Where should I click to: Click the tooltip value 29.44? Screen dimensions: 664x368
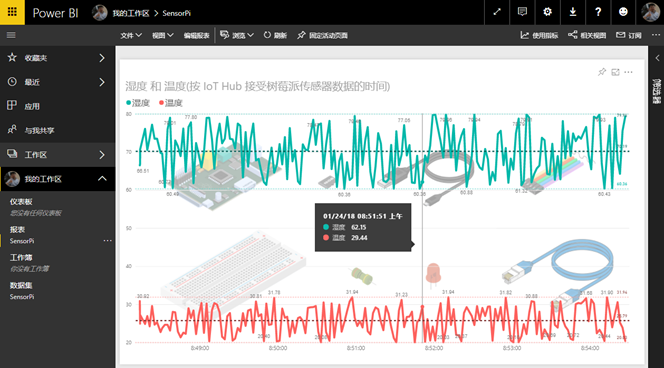(359, 238)
